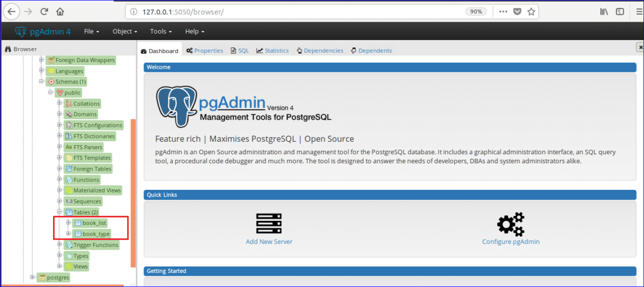Select the book_list table icon

(78, 223)
